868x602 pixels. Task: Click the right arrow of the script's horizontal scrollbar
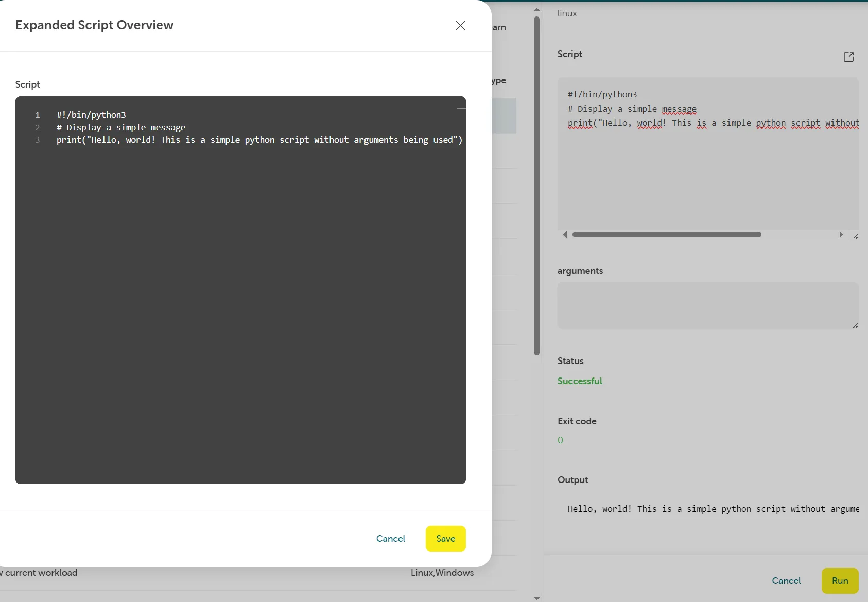point(841,235)
